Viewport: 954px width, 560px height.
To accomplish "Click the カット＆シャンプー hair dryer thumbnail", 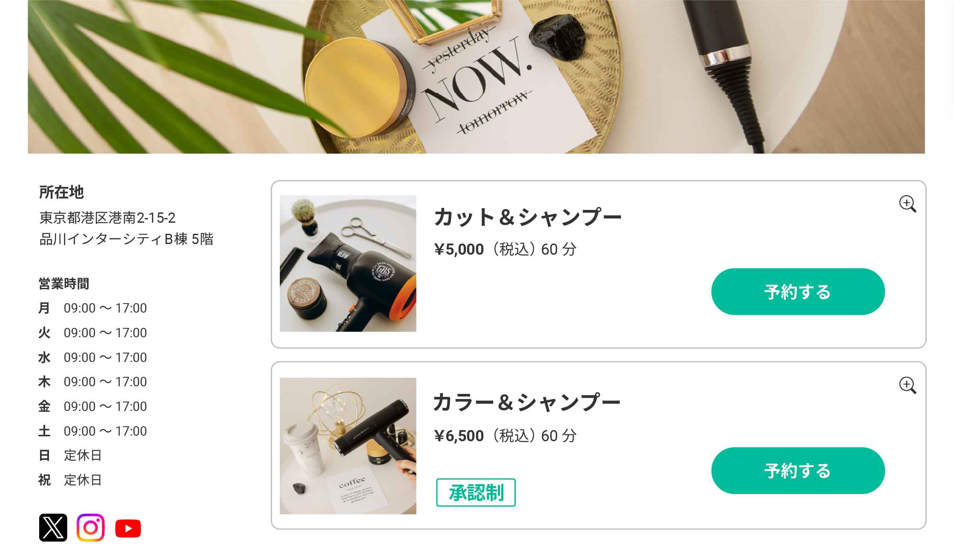I will (348, 263).
